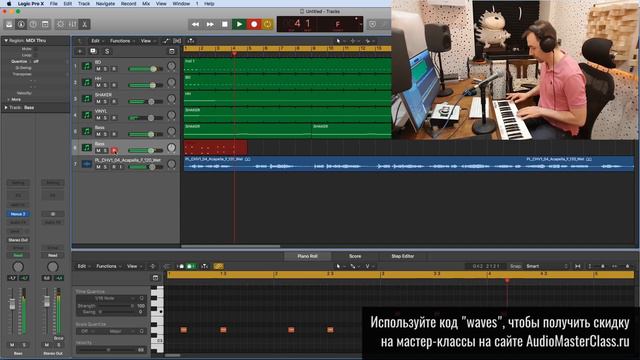Toggle the piano roll yellow link button
This screenshot has height=360, width=640.
click(x=218, y=266)
